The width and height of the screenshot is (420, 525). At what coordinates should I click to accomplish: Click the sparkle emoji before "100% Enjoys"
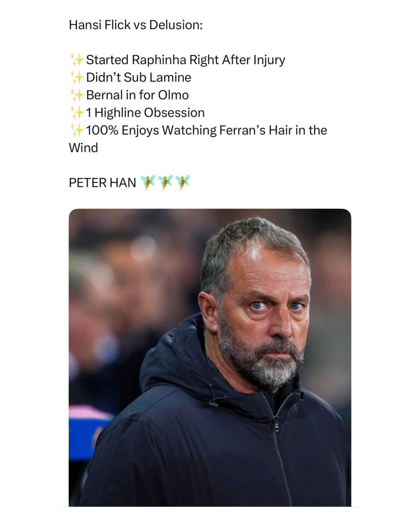coord(77,130)
